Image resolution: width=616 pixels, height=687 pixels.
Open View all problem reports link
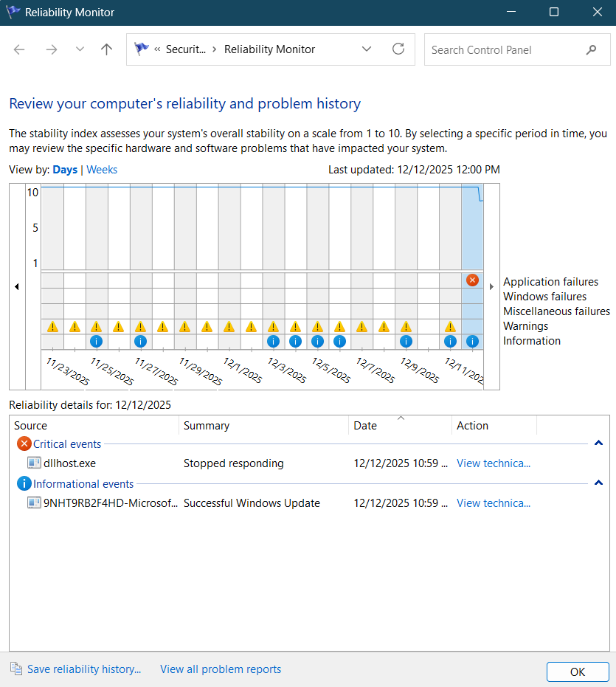click(221, 669)
